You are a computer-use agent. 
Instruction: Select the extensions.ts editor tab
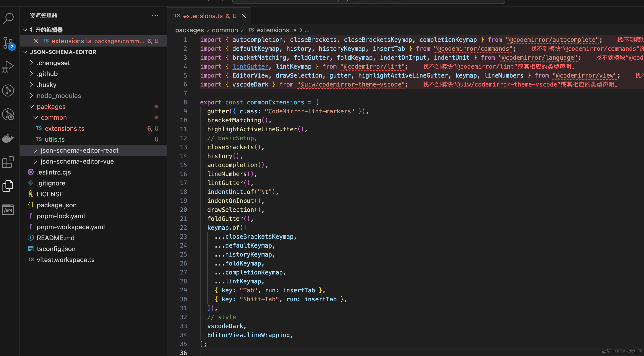pos(203,16)
